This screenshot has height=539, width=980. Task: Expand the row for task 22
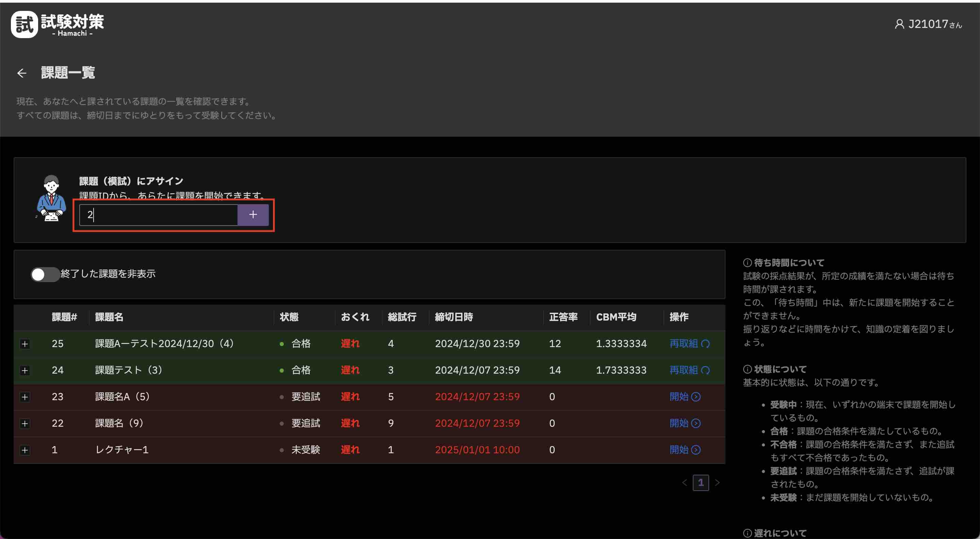[25, 423]
